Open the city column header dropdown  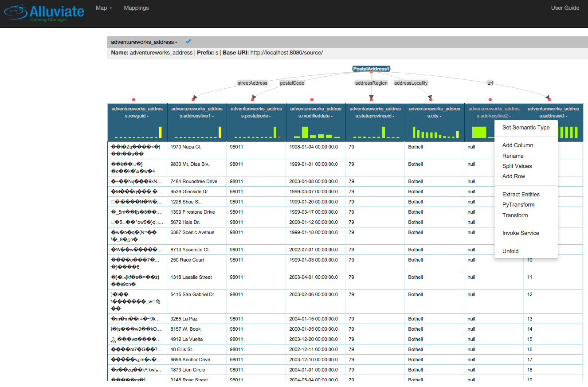[435, 116]
